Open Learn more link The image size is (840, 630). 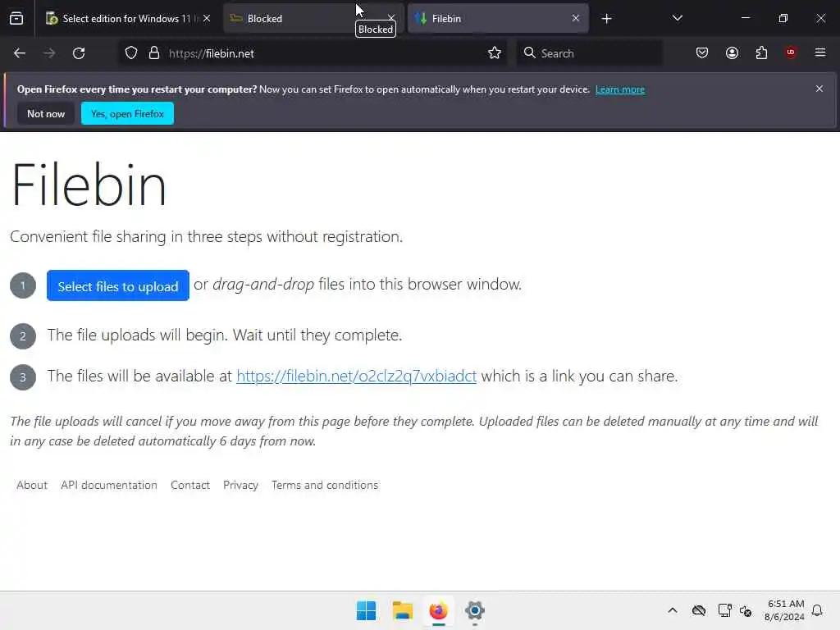coord(620,89)
